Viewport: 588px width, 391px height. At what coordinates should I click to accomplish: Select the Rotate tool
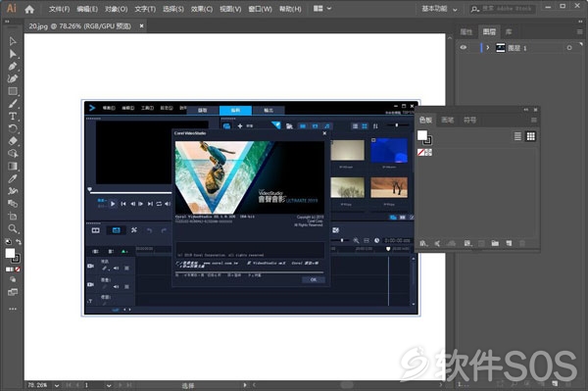pyautogui.click(x=13, y=128)
